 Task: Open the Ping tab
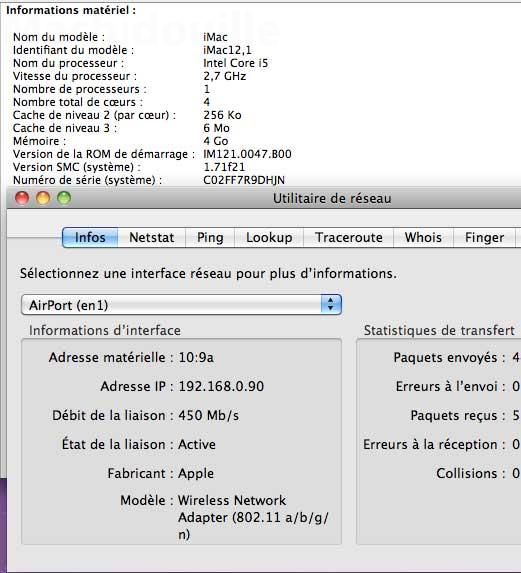pyautogui.click(x=210, y=238)
